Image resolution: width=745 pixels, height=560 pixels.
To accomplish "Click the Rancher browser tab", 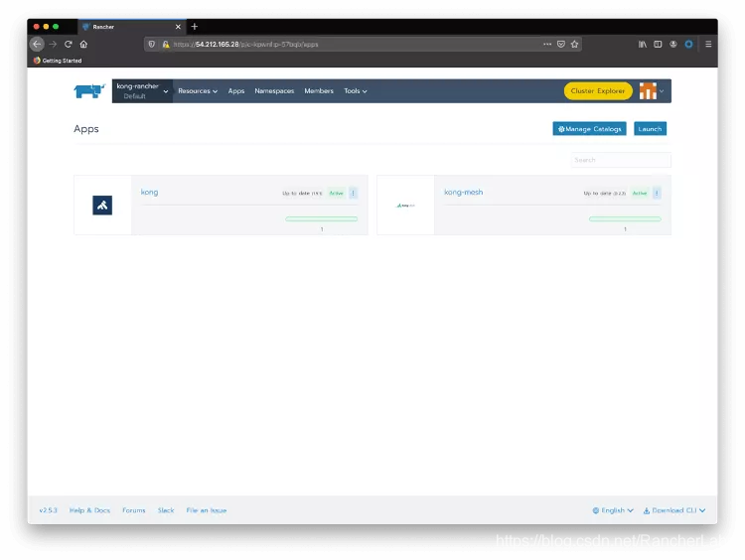I will pyautogui.click(x=132, y=27).
